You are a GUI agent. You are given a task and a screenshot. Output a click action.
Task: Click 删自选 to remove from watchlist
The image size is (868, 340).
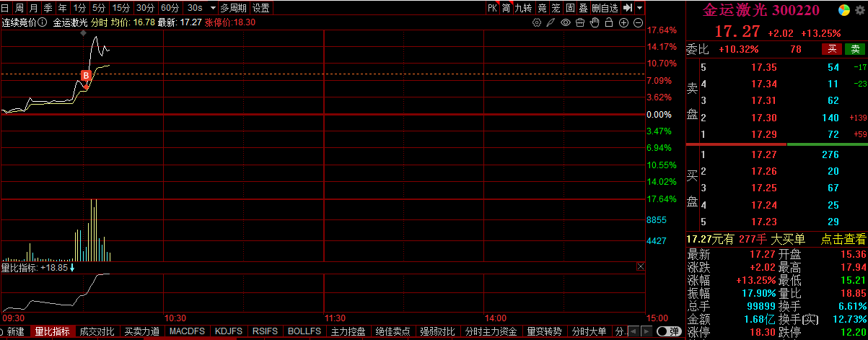pyautogui.click(x=605, y=8)
